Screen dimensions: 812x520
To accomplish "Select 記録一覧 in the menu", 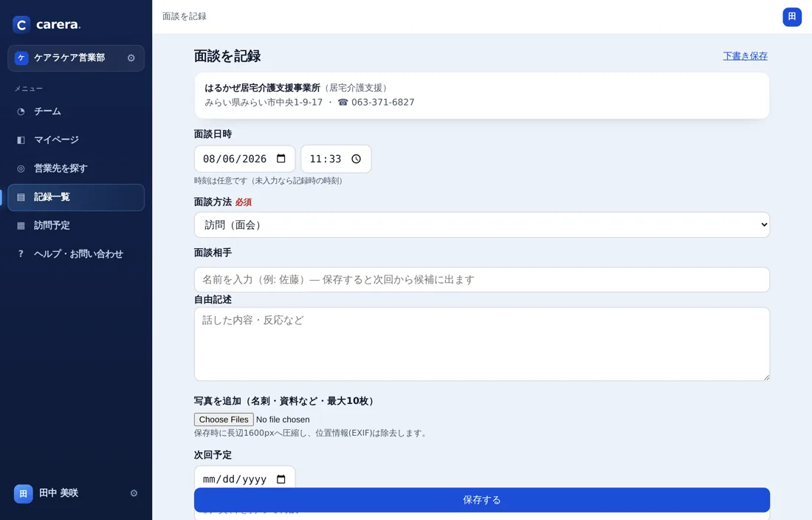I will pyautogui.click(x=76, y=197).
